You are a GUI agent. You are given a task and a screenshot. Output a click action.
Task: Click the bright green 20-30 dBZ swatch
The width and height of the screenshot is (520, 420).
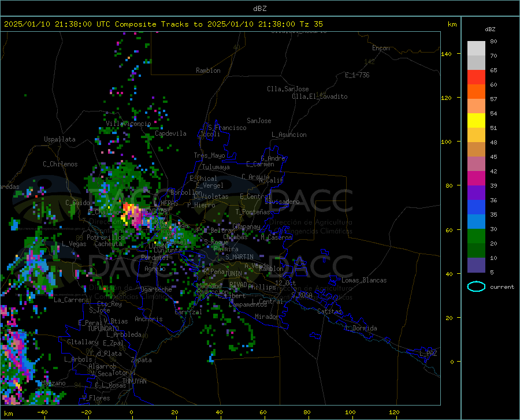pyautogui.click(x=476, y=236)
